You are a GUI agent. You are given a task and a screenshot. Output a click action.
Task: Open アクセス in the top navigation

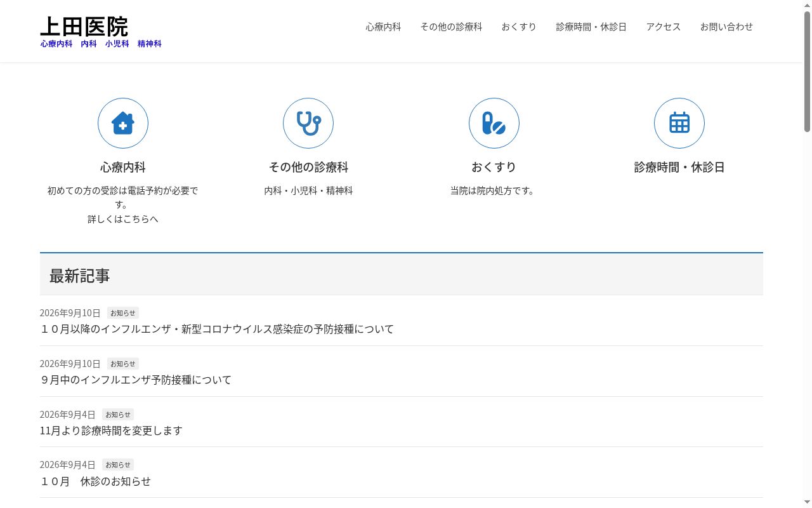pos(664,27)
